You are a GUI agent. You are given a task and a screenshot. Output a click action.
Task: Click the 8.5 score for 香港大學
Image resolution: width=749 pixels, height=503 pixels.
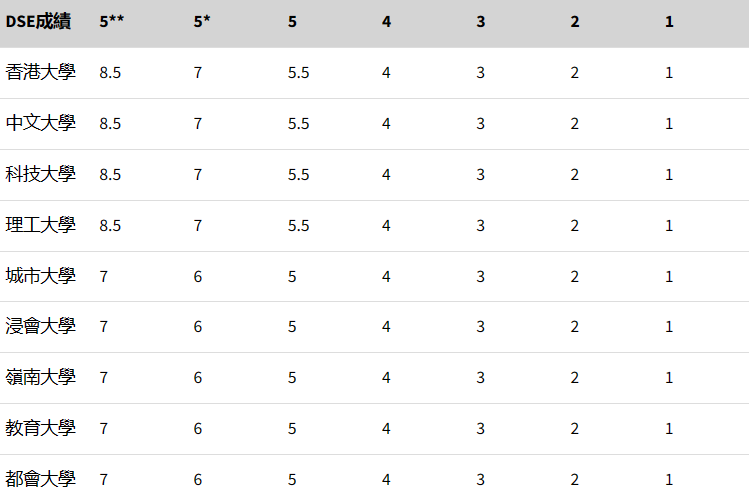[110, 73]
